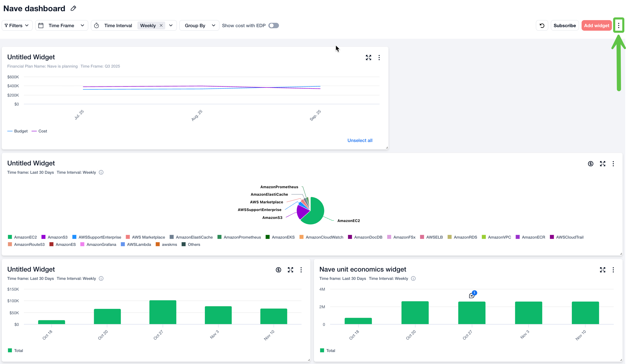Click the pencil icon to rename the dashboard
The image size is (626, 364).
pos(73,8)
